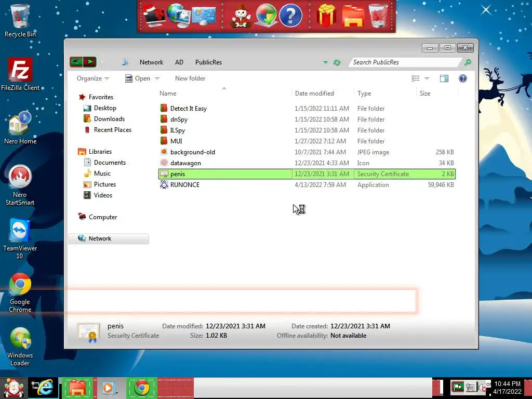Click the Santa-hat computer dock icon
Image resolution: width=532 pixels, height=399 pixels.
point(154,16)
